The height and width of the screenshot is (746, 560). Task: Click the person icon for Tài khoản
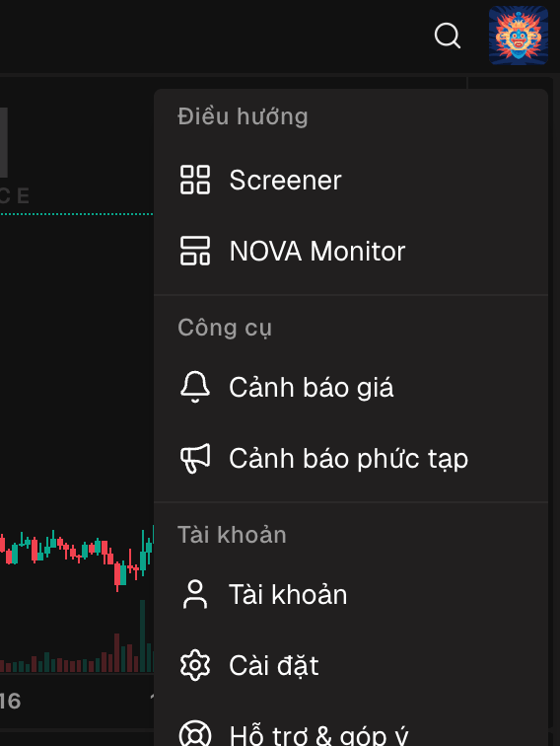(195, 594)
